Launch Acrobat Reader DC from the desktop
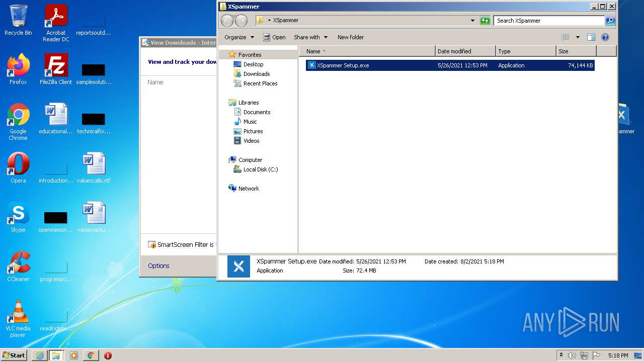The height and width of the screenshot is (362, 644). coord(56,23)
